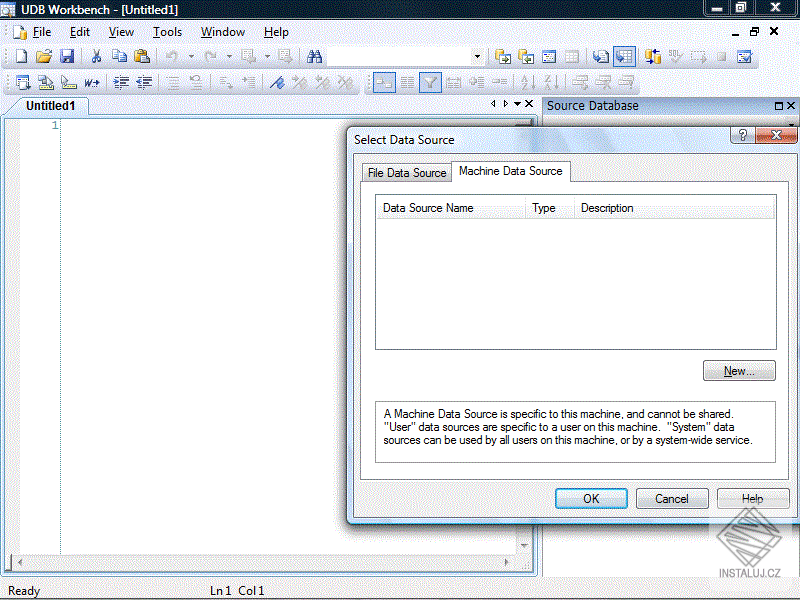Copy selection with the two-pages icon
Screen dimensions: 800x600
tap(119, 56)
